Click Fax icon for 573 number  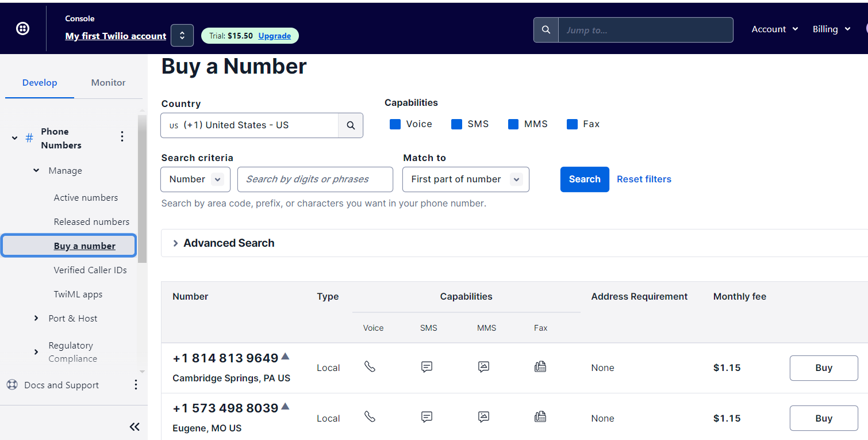point(540,417)
